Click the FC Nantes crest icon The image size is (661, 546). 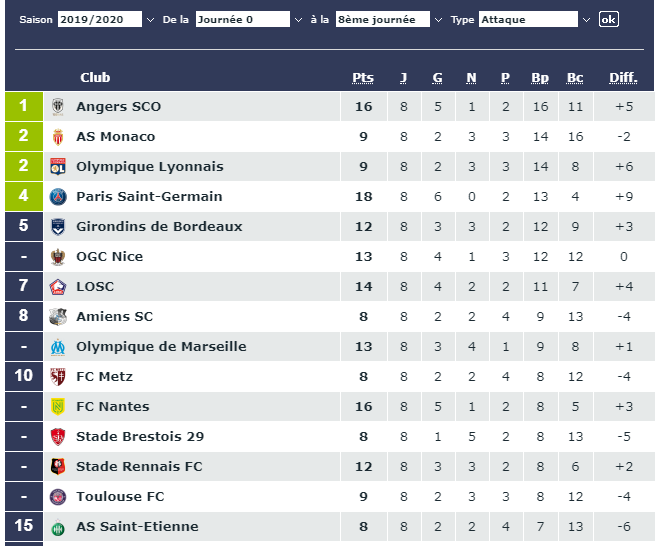tap(58, 407)
